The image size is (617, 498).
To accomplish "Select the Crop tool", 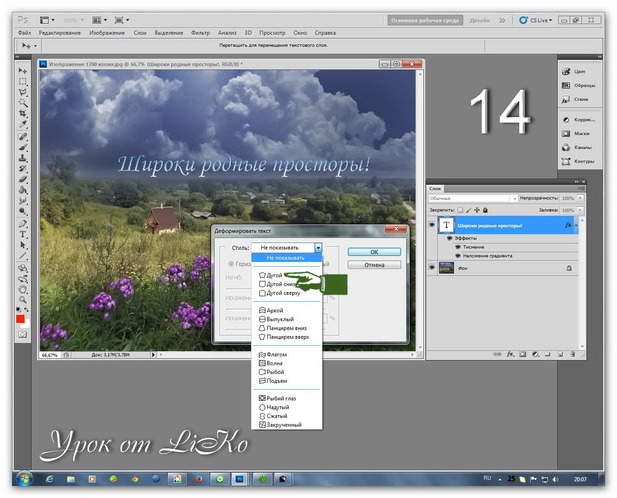I will [23, 113].
